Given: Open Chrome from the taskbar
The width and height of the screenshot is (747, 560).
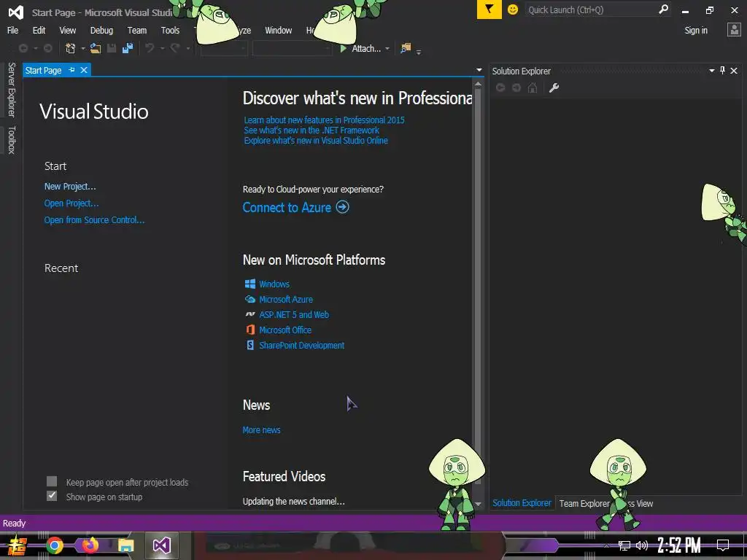Looking at the screenshot, I should click(55, 545).
